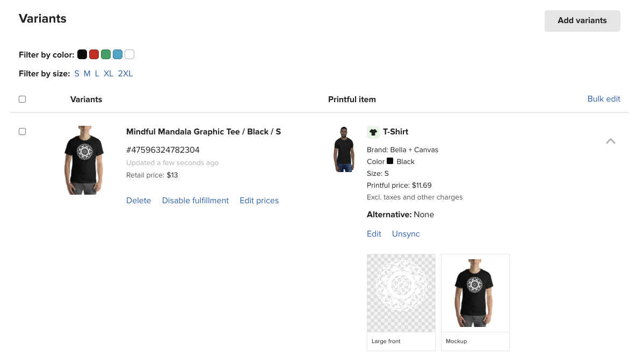
Task: Open Bulk edit
Action: (604, 99)
